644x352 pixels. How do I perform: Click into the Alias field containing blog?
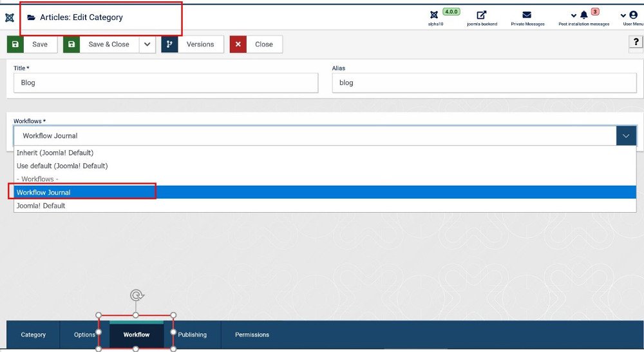(x=484, y=83)
